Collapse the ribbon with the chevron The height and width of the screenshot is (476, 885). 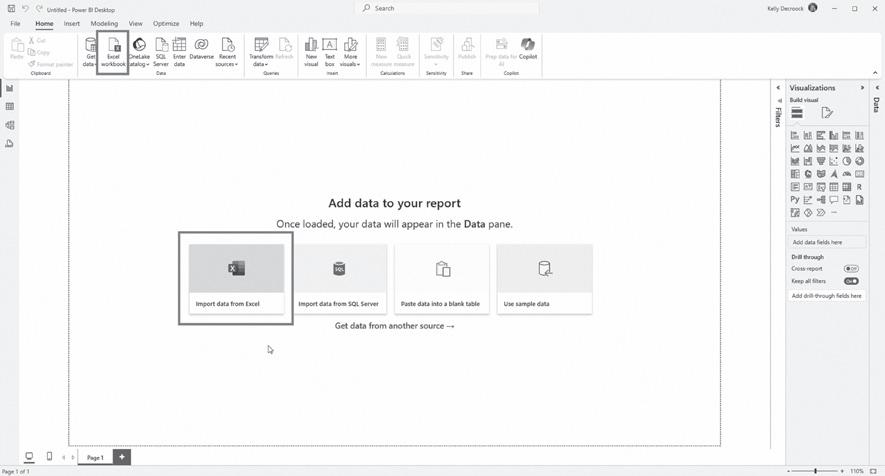click(x=875, y=73)
